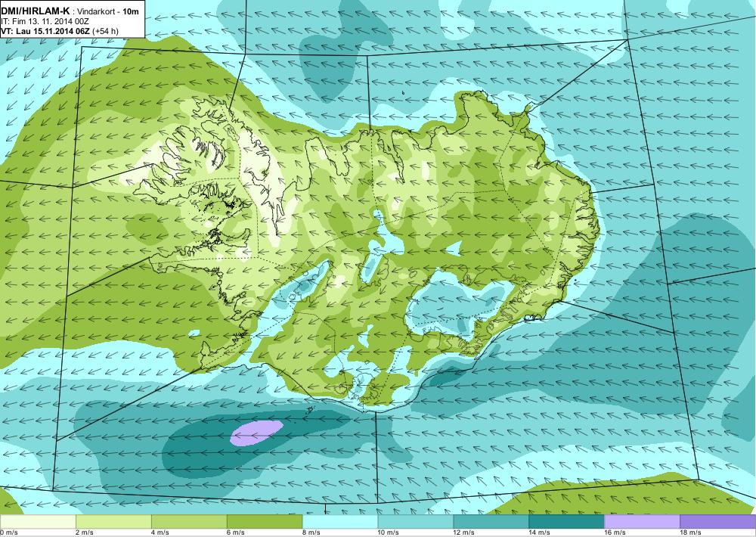Click the '0 m/s' legend label

pos(9,532)
